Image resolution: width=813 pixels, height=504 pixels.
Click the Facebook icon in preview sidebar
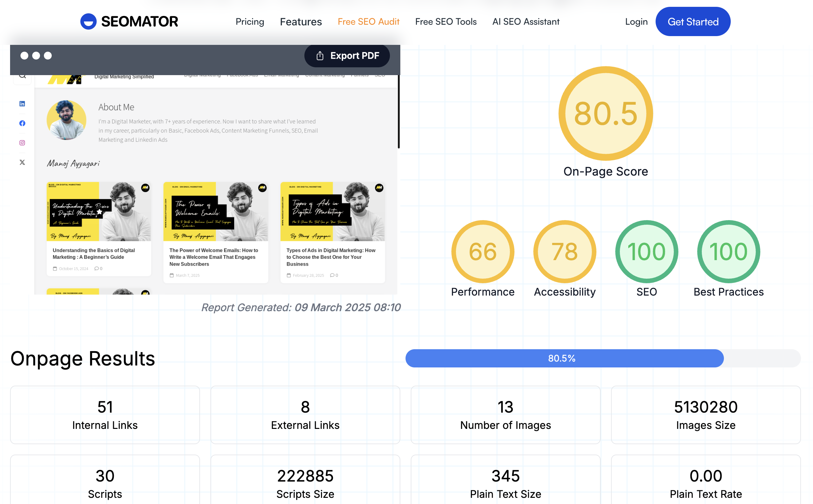22,123
